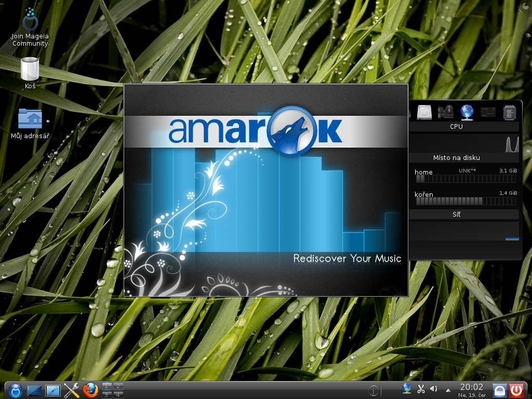Image resolution: width=532 pixels, height=399 pixels.
Task: Launch the Mageia Control Center from the panel
Action: [53, 391]
